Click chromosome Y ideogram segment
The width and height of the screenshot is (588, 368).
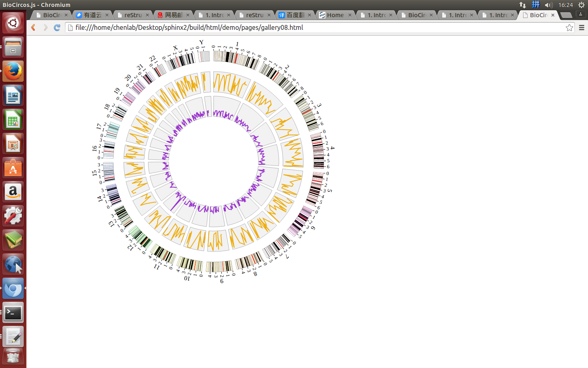(x=204, y=56)
